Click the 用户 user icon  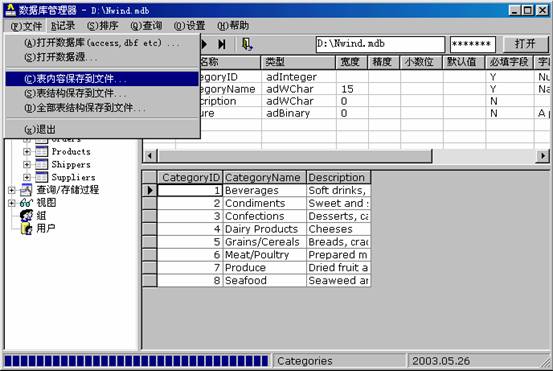point(26,229)
